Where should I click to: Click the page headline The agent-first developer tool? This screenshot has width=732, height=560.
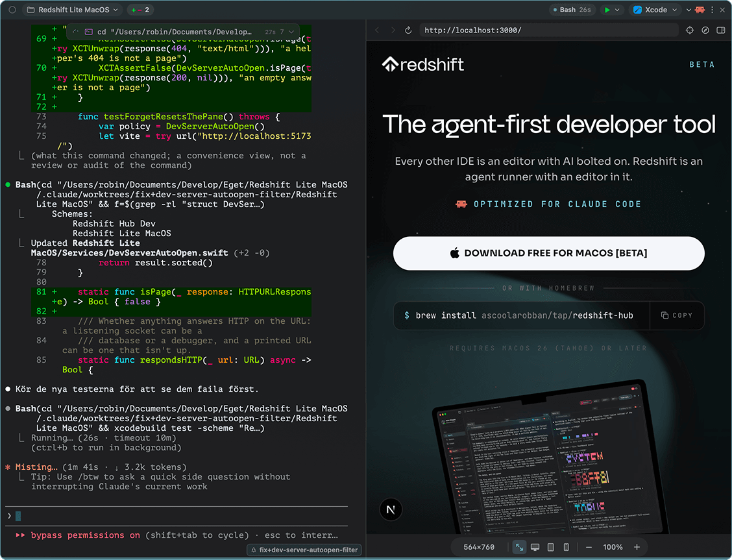tap(548, 125)
